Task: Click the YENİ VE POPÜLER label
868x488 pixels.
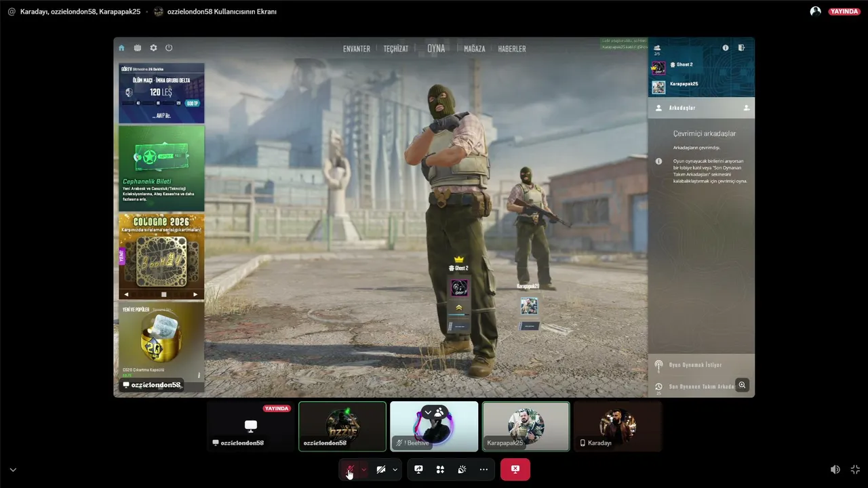Action: coord(136,310)
